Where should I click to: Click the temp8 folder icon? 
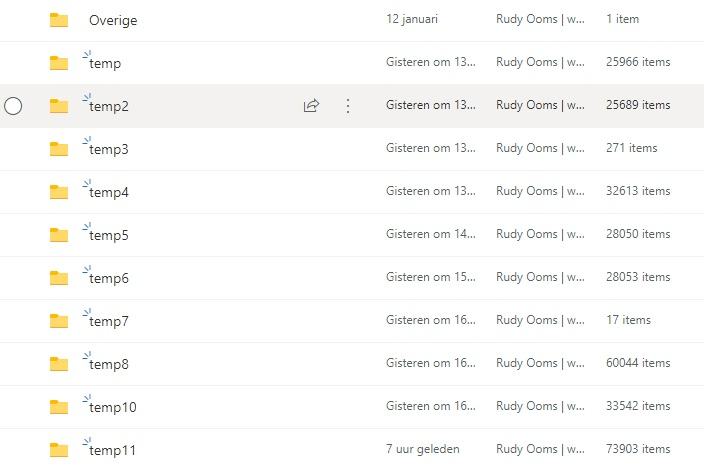pos(59,364)
